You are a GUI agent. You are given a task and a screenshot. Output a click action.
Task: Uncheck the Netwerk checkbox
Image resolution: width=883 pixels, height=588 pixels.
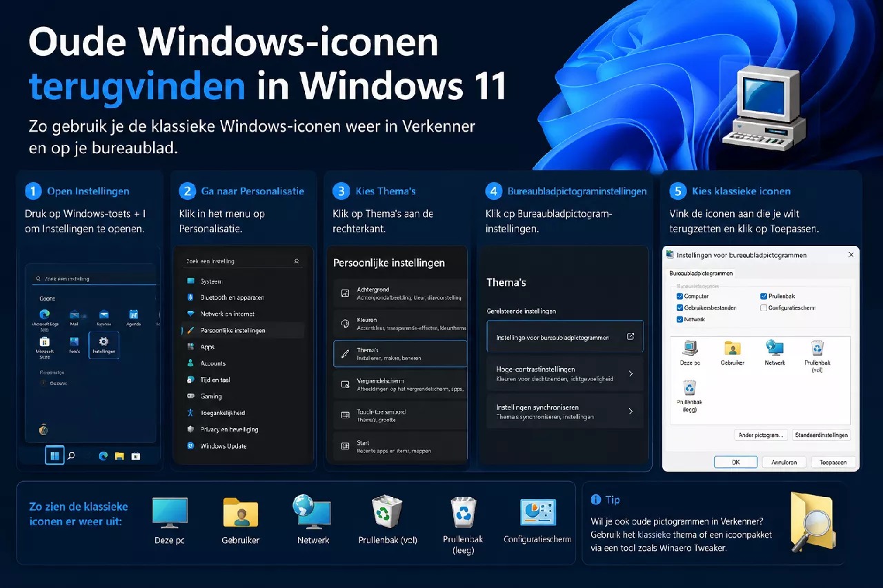(x=680, y=319)
